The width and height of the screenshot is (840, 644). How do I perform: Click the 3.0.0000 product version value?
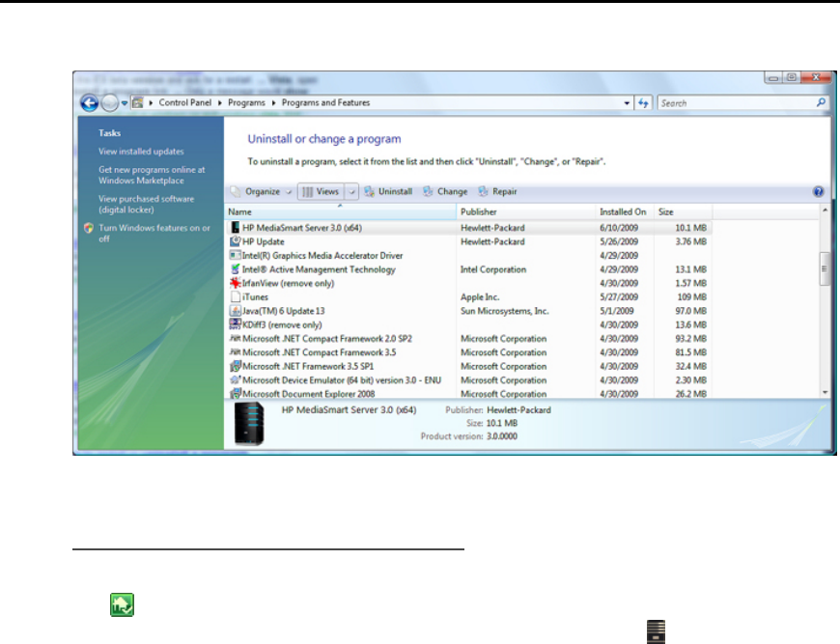click(x=501, y=436)
